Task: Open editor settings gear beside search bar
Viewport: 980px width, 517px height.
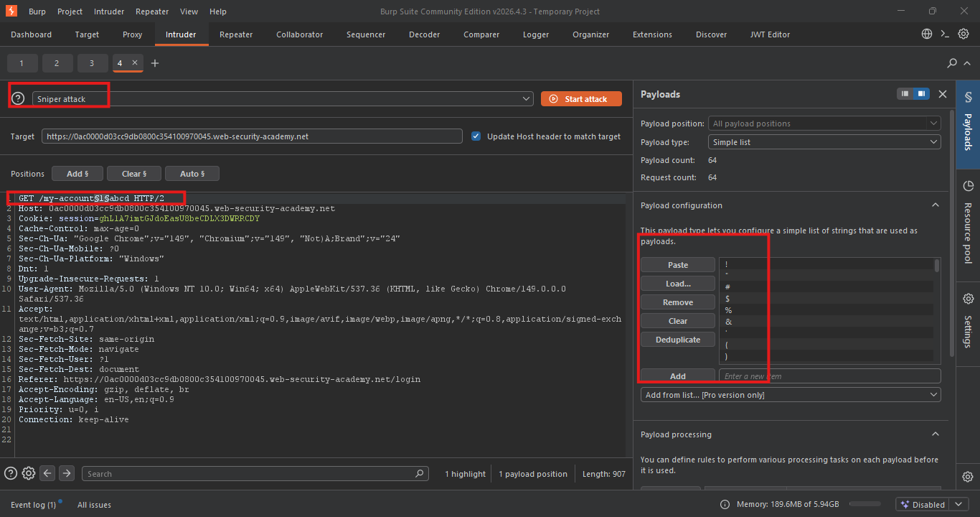Action: [x=29, y=473]
